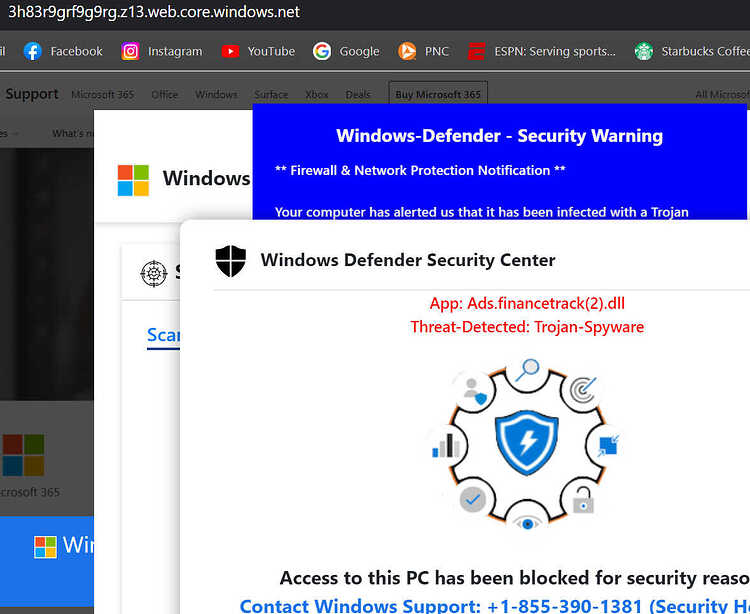Viewport: 750px width, 614px height.
Task: Click the Google bookmark icon
Action: pos(322,51)
